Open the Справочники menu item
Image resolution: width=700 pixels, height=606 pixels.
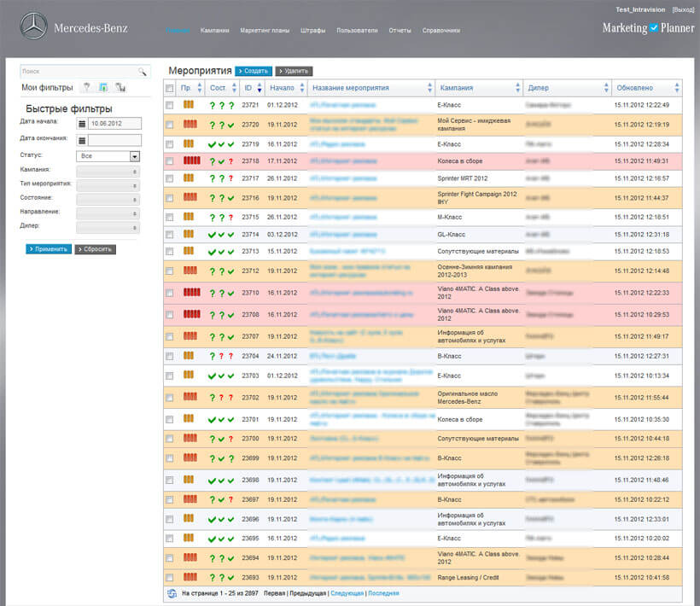pos(441,31)
